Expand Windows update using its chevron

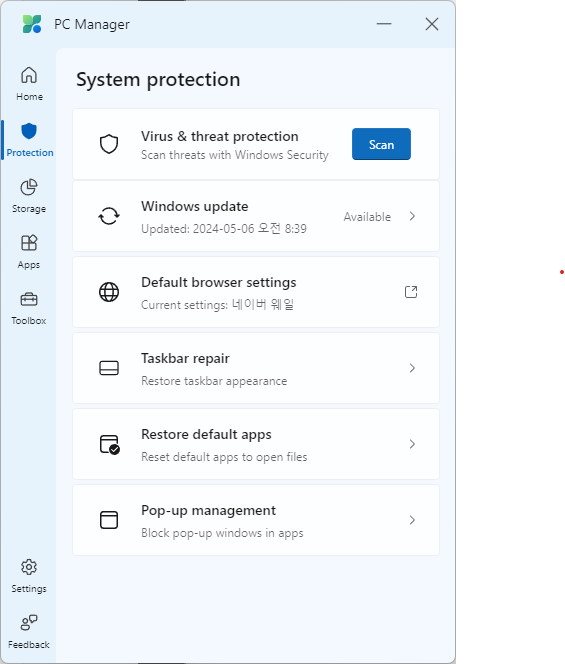[412, 216]
